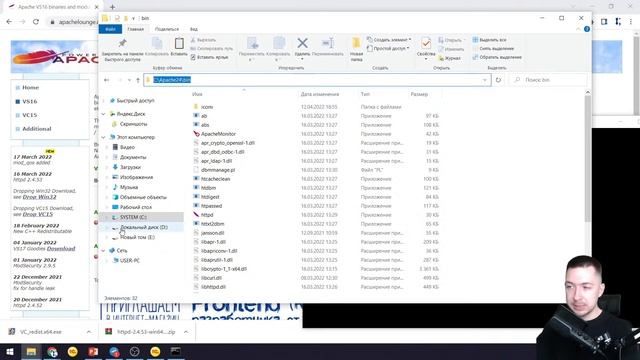This screenshot has width=640, height=360.
Task: Open the address bar history dropdown
Action: (x=485, y=80)
